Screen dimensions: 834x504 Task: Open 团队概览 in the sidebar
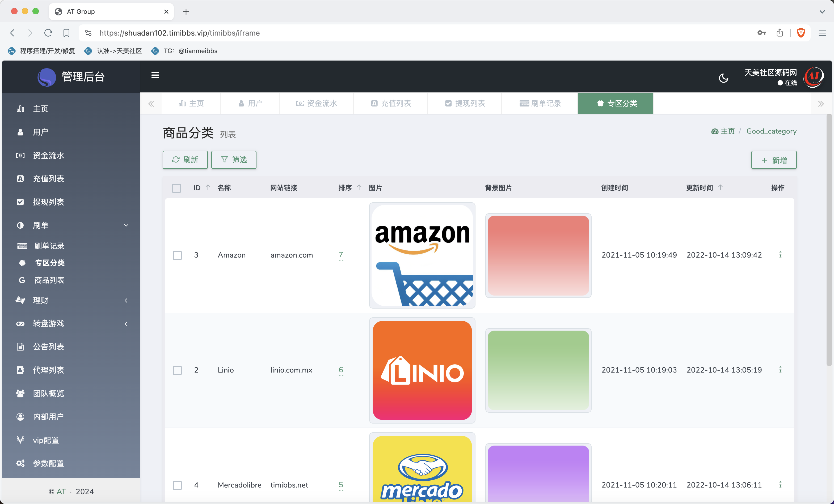click(x=71, y=393)
